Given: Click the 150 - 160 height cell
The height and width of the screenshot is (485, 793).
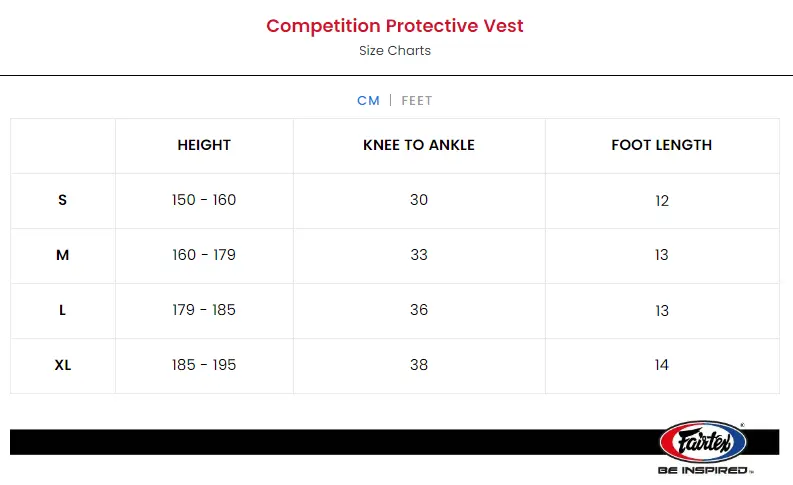Looking at the screenshot, I should pyautogui.click(x=204, y=200).
